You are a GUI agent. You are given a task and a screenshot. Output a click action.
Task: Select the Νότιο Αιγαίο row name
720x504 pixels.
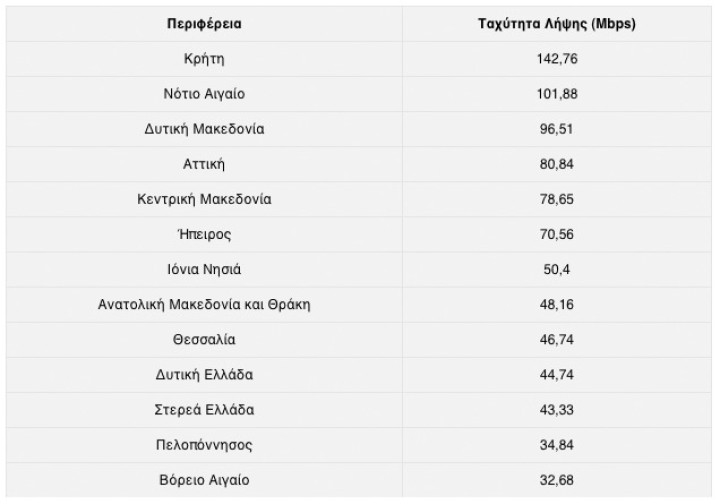point(204,94)
